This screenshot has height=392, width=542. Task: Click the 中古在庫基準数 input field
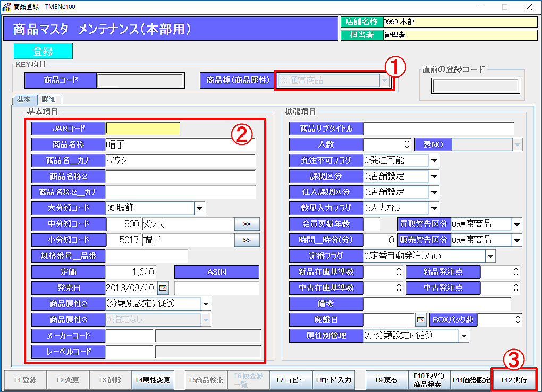pos(383,288)
